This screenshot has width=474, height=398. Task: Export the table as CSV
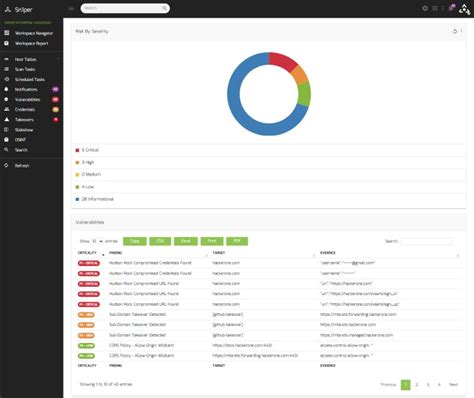[160, 241]
